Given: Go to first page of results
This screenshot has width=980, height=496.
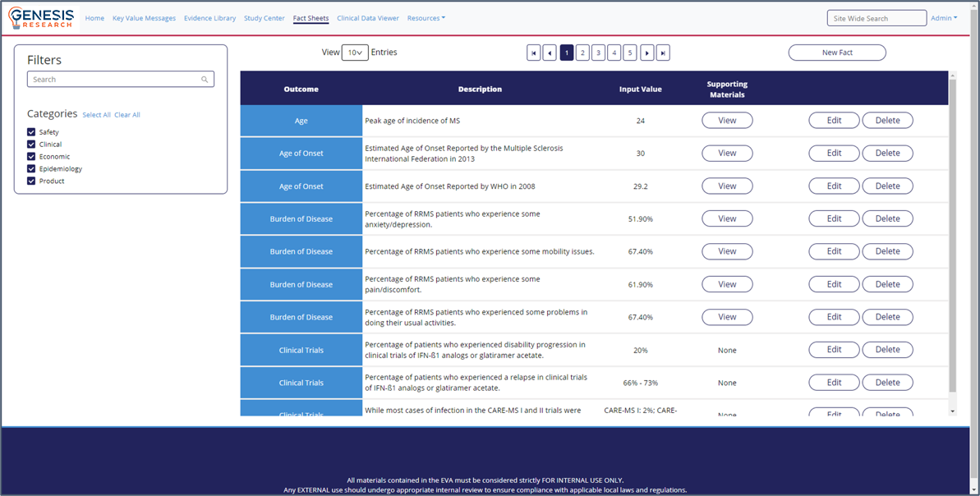Looking at the screenshot, I should [534, 53].
